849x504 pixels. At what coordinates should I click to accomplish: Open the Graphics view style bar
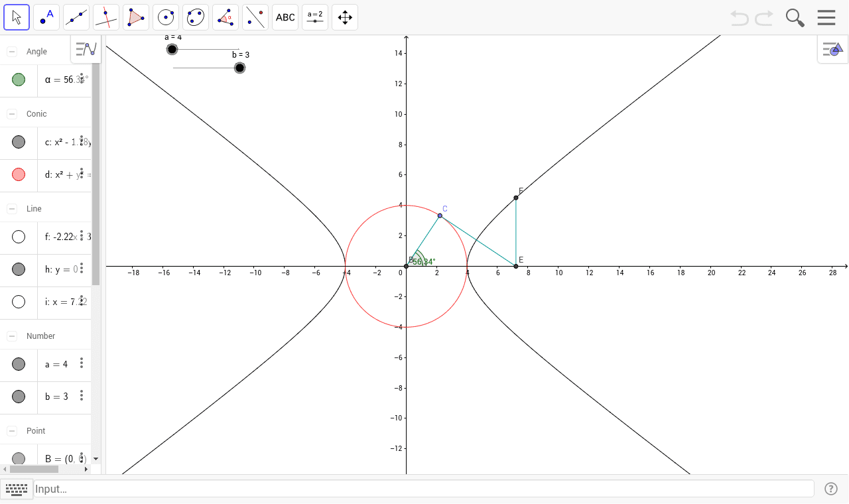coord(832,49)
